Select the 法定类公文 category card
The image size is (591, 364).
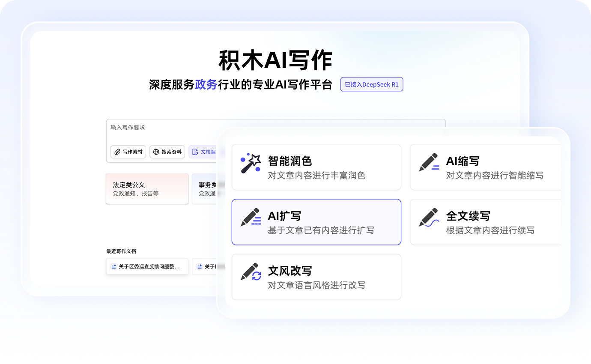[x=147, y=189]
